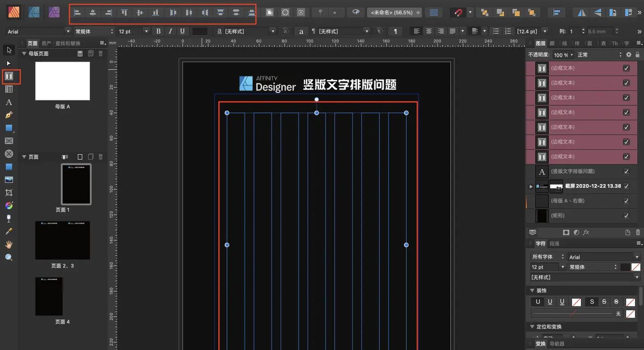Toggle the checkbox on the 竖版文字排版问题 text layer
This screenshot has width=644, height=350.
(x=626, y=171)
